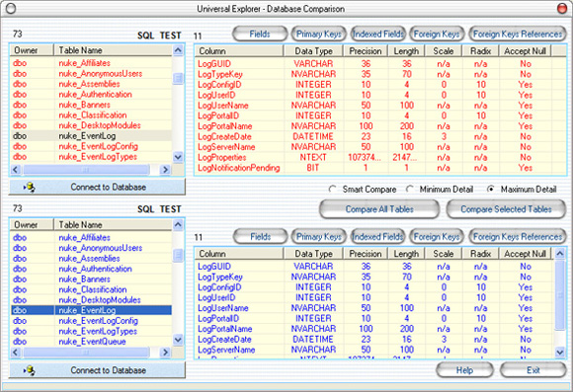Click LogNotificationPending row in upper fields grid
The height and width of the screenshot is (392, 573).
point(374,168)
